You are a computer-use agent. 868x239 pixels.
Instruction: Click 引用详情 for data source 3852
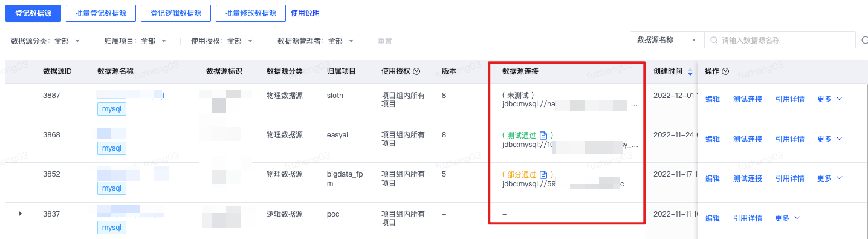pos(789,178)
